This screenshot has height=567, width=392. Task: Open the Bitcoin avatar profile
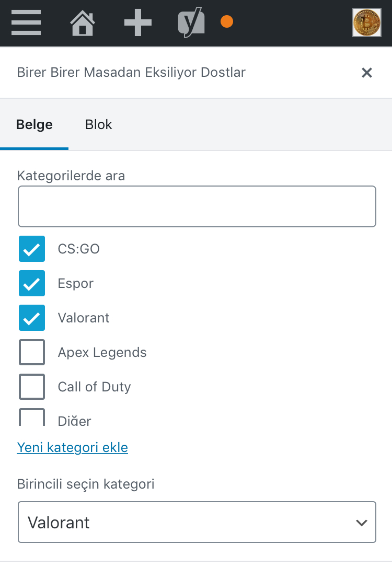(x=367, y=22)
